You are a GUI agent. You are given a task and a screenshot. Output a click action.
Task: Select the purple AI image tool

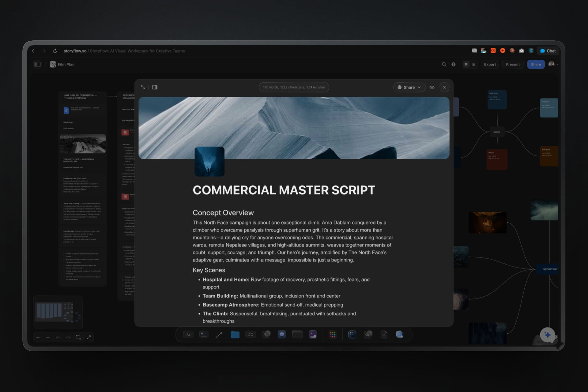click(313, 334)
